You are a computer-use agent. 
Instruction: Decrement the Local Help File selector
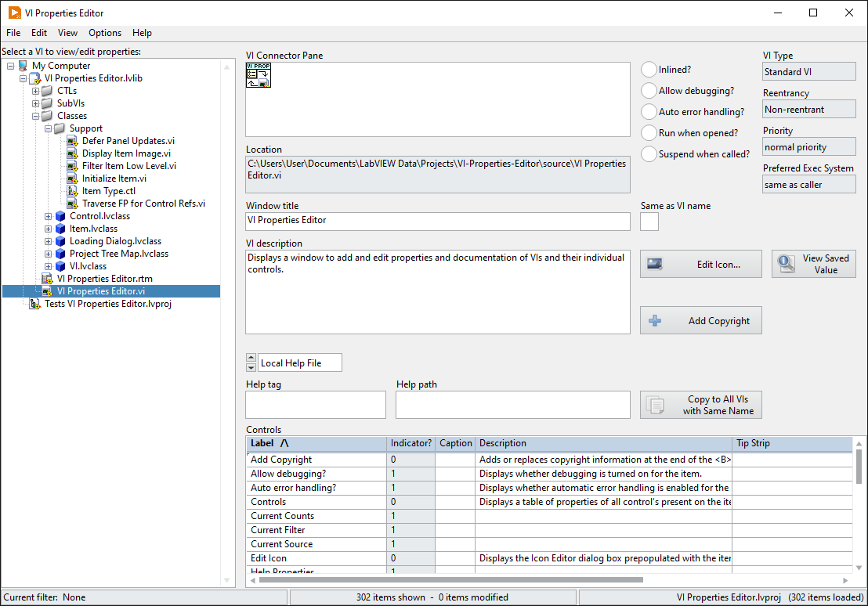pos(251,367)
